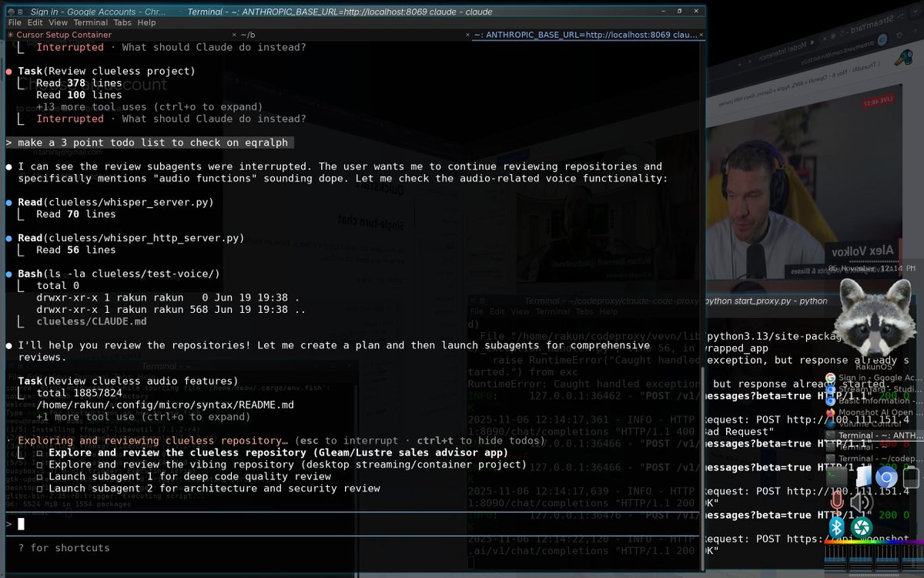This screenshot has width=924, height=578.
Task: Open 'Terminal - ~/codep...' in the window list
Action: point(873,459)
